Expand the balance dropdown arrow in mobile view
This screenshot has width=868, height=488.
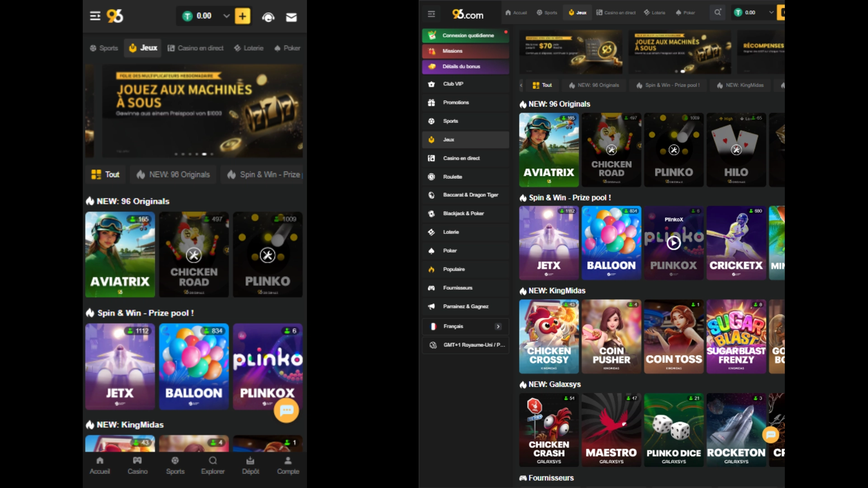(x=226, y=16)
